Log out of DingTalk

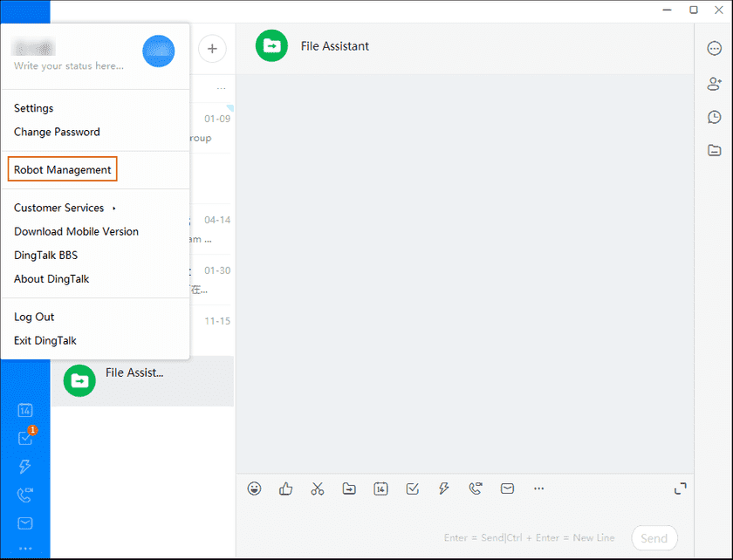tap(34, 316)
